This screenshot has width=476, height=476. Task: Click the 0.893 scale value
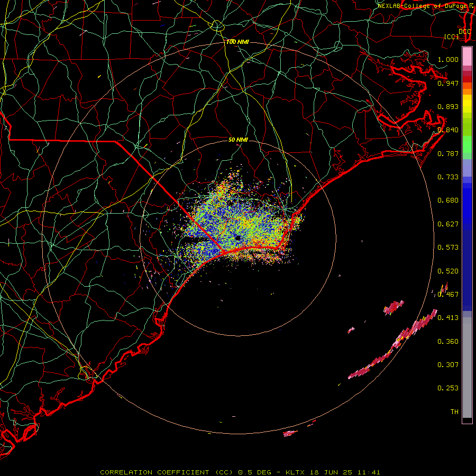click(448, 106)
